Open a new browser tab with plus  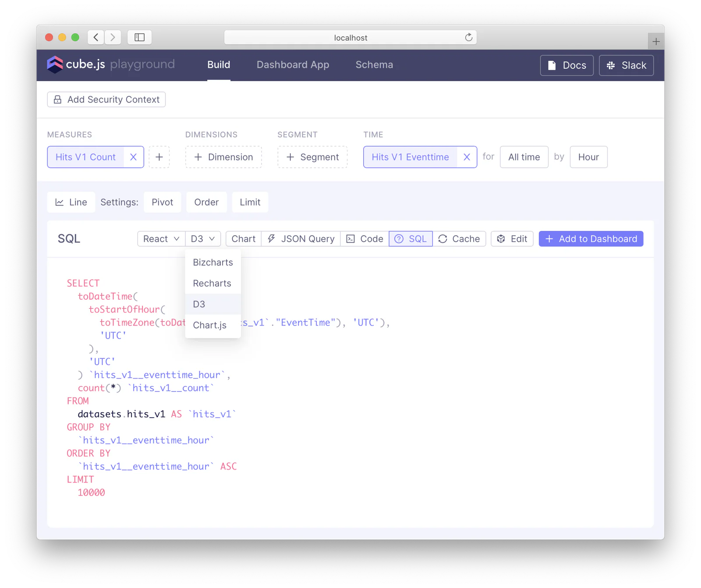[656, 42]
